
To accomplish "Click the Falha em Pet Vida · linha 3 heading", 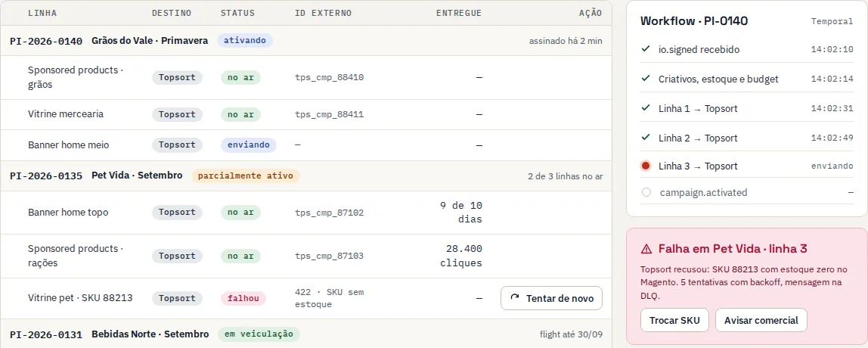I will pyautogui.click(x=733, y=249).
